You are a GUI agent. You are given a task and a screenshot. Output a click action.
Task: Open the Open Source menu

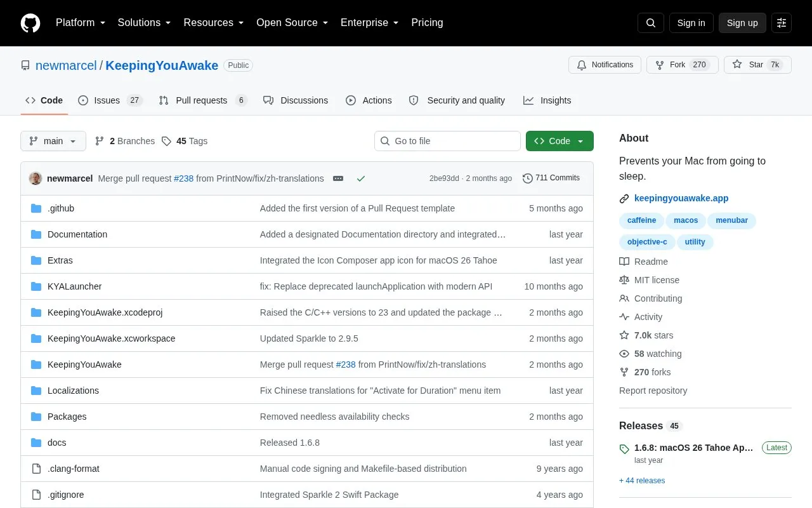click(292, 23)
